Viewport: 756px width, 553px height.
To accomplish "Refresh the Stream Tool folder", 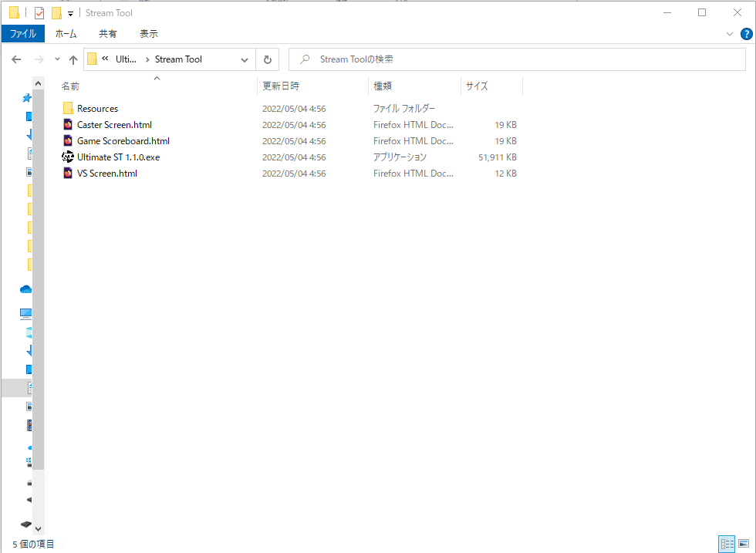I will [268, 59].
